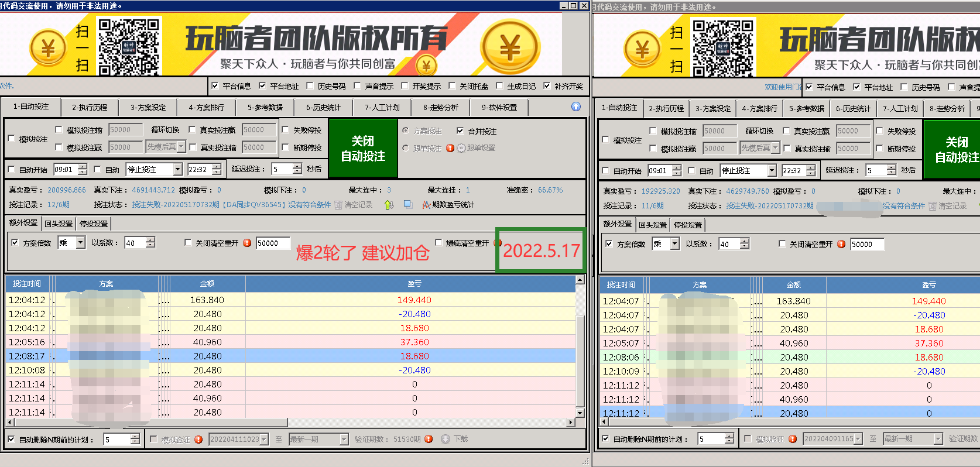Click blue up-arrow circle icon in left window

pos(576,107)
